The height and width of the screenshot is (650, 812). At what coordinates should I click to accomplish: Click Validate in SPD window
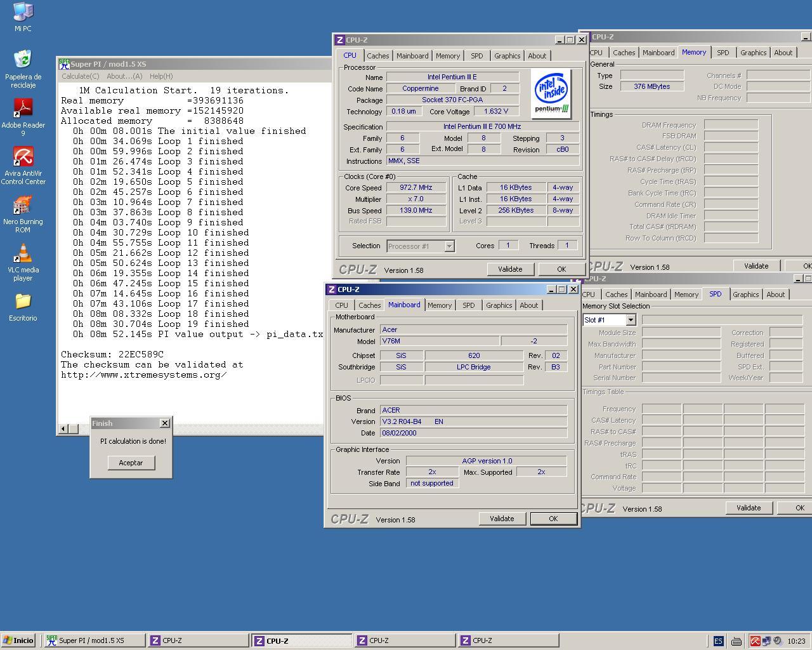[x=749, y=508]
